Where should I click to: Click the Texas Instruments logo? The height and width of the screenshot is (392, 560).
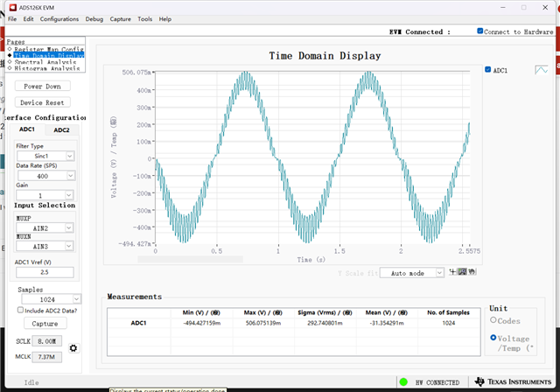(514, 381)
